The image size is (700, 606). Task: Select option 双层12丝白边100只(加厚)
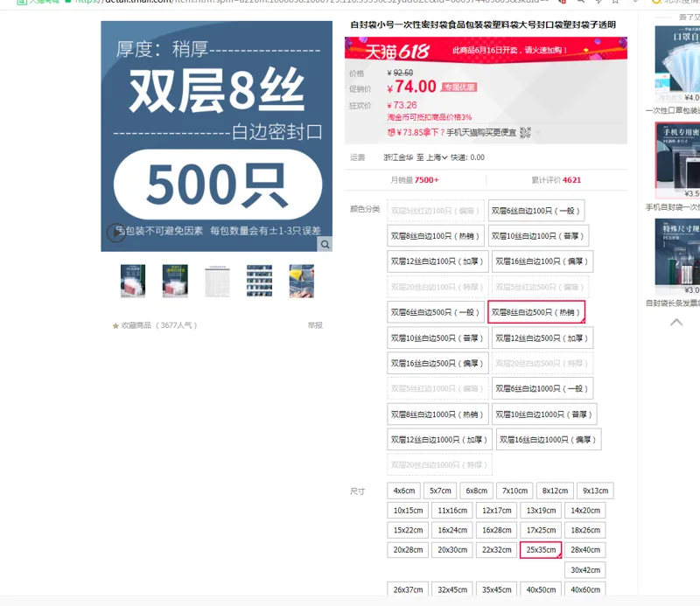437,261
